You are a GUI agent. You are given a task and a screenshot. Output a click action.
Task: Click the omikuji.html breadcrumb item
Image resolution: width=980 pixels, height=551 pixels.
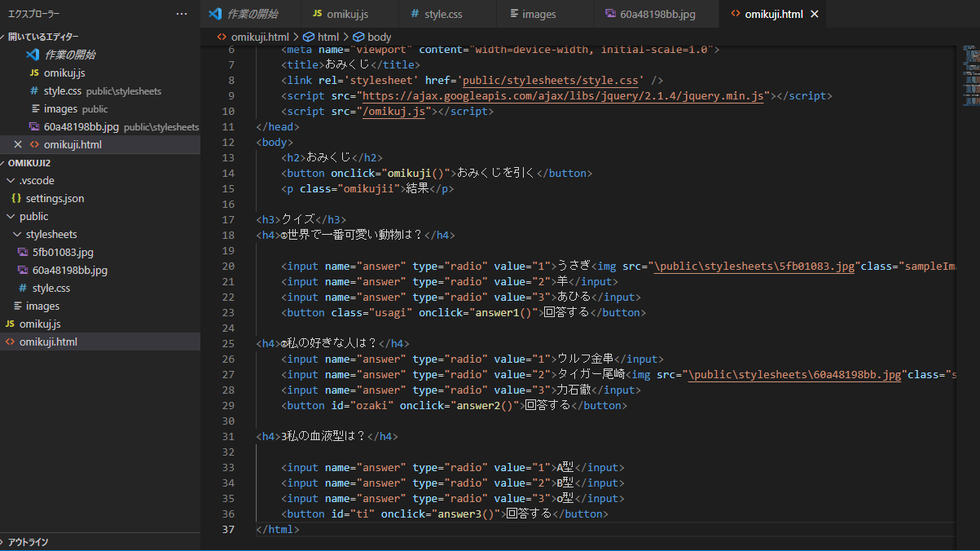pyautogui.click(x=259, y=37)
